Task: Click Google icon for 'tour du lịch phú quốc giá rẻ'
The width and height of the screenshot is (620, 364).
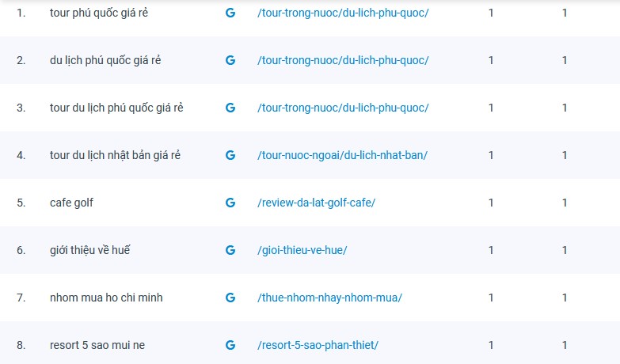Action: [x=230, y=108]
